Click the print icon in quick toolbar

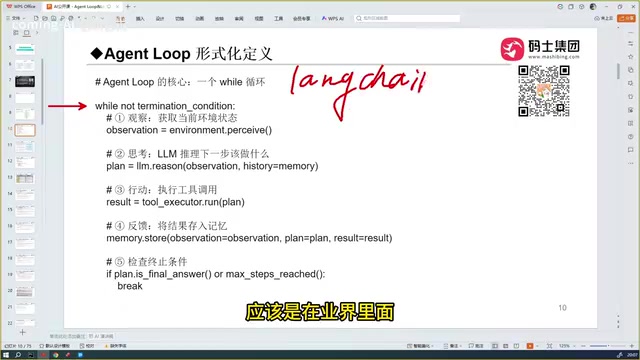71,18
